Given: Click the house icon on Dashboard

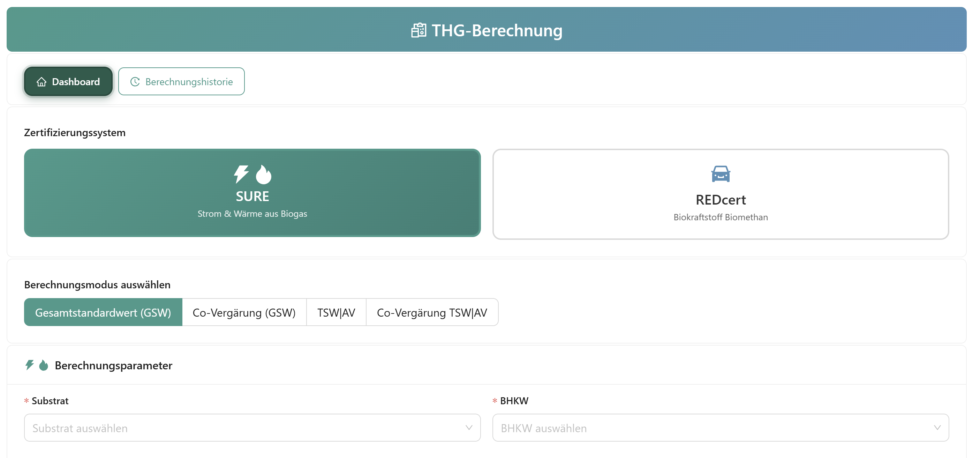Looking at the screenshot, I should [42, 82].
